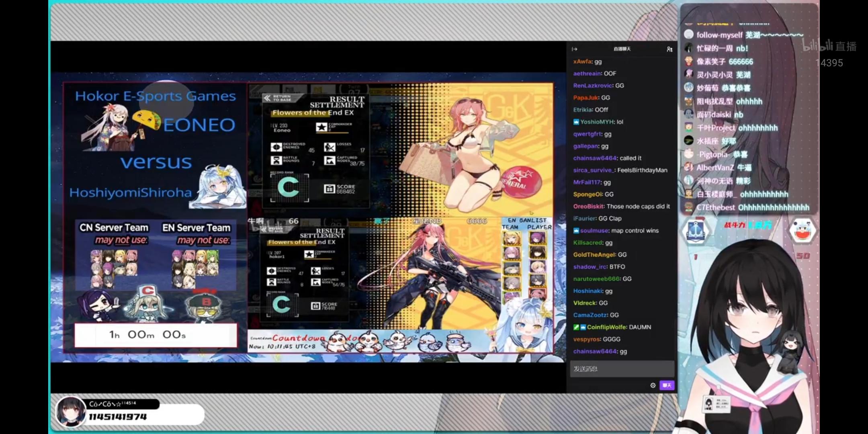This screenshot has width=868, height=434.
Task: Select username PapaJuk in chat
Action: tap(585, 98)
